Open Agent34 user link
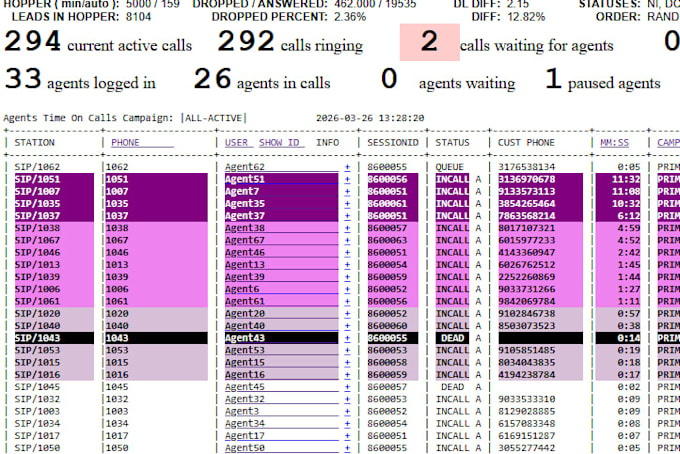680x454 pixels. click(281, 423)
